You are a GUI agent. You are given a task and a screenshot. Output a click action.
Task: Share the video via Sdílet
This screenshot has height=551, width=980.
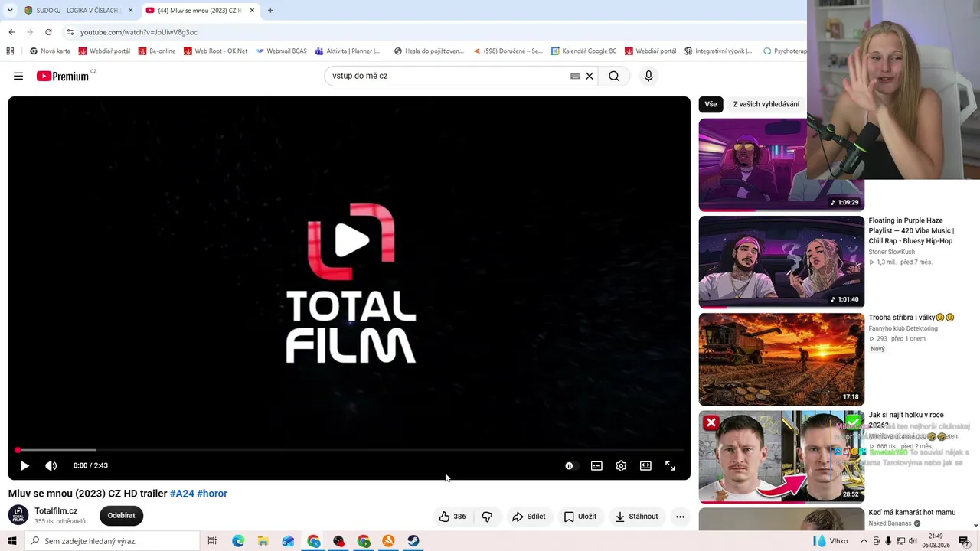(x=529, y=517)
